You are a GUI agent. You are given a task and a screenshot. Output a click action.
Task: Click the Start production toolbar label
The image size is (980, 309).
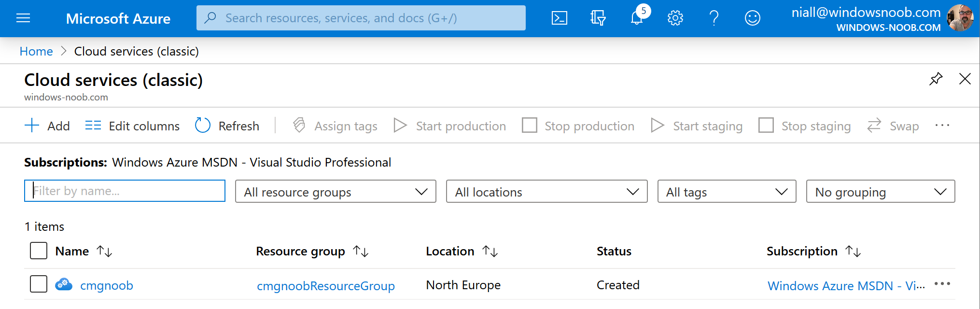pos(461,126)
